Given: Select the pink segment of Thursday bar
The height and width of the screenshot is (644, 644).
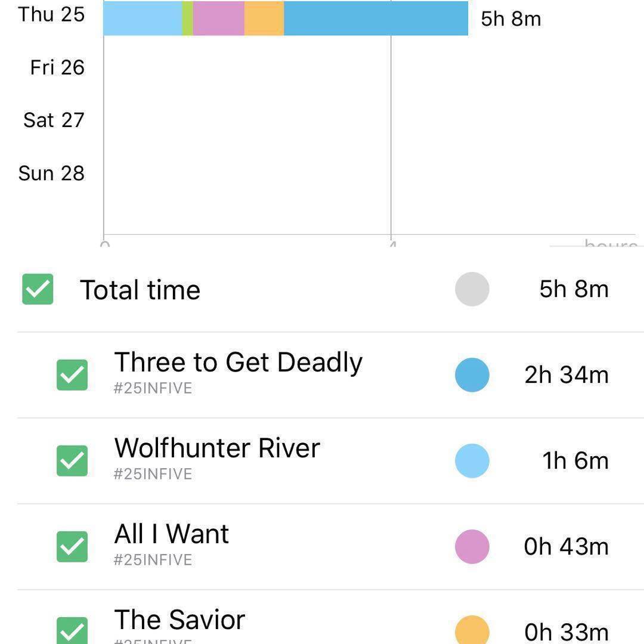Looking at the screenshot, I should tap(218, 18).
